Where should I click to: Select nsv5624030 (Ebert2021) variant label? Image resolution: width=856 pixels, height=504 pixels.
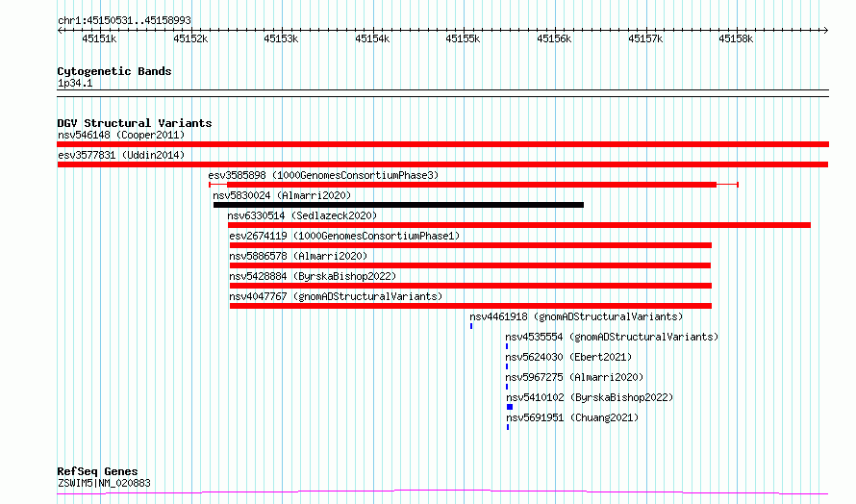coord(568,357)
